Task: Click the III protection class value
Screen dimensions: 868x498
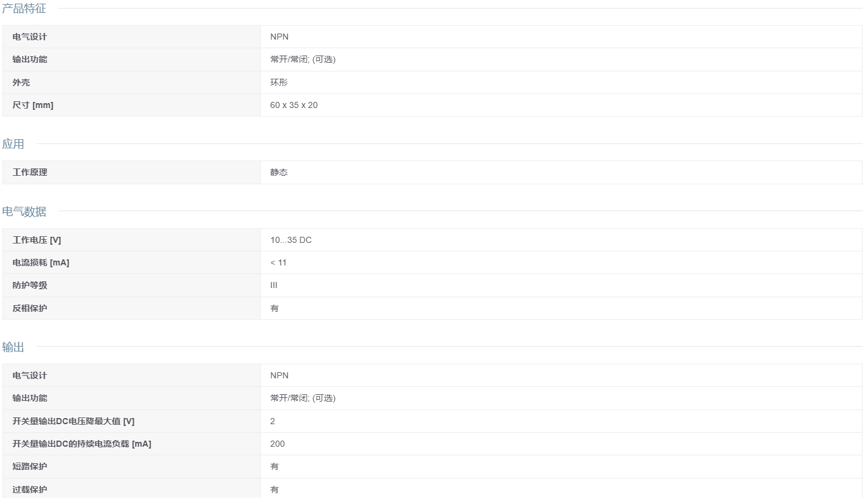Action: pyautogui.click(x=274, y=285)
